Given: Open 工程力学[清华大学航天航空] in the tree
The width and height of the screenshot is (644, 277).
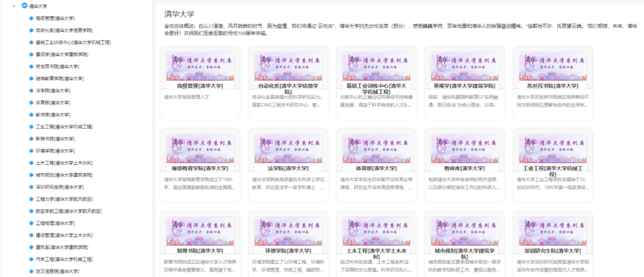Looking at the screenshot, I should pyautogui.click(x=64, y=200).
